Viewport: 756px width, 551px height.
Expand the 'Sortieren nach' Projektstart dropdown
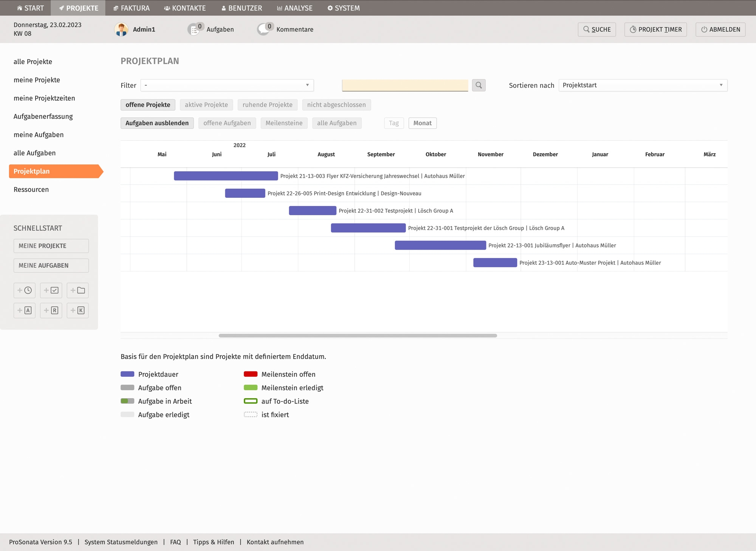coord(643,85)
